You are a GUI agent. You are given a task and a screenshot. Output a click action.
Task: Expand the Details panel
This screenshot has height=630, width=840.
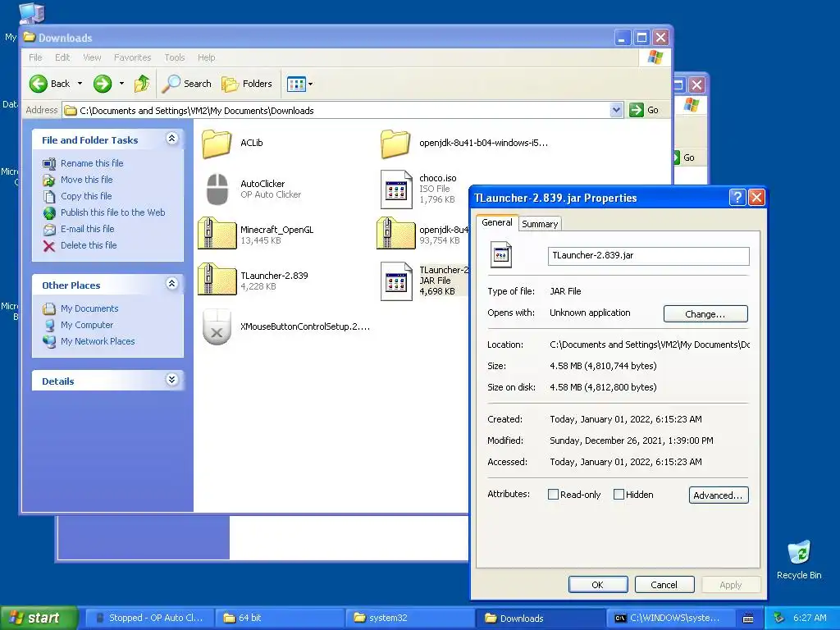point(171,380)
